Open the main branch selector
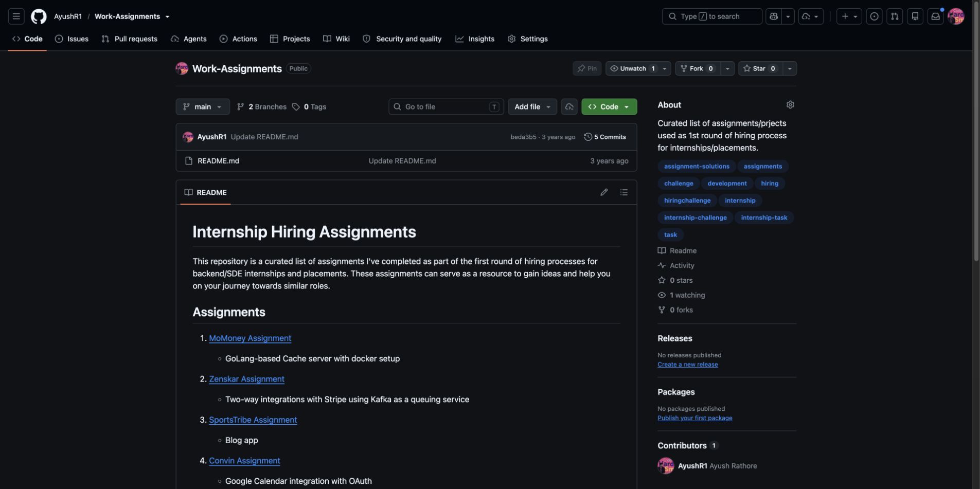Viewport: 980px width, 489px height. click(203, 107)
